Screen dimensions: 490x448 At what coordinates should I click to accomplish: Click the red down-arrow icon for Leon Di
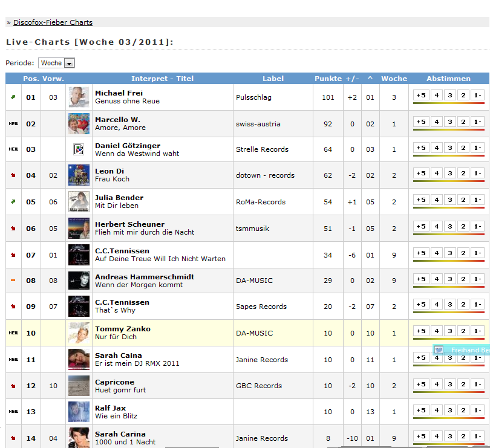13,175
